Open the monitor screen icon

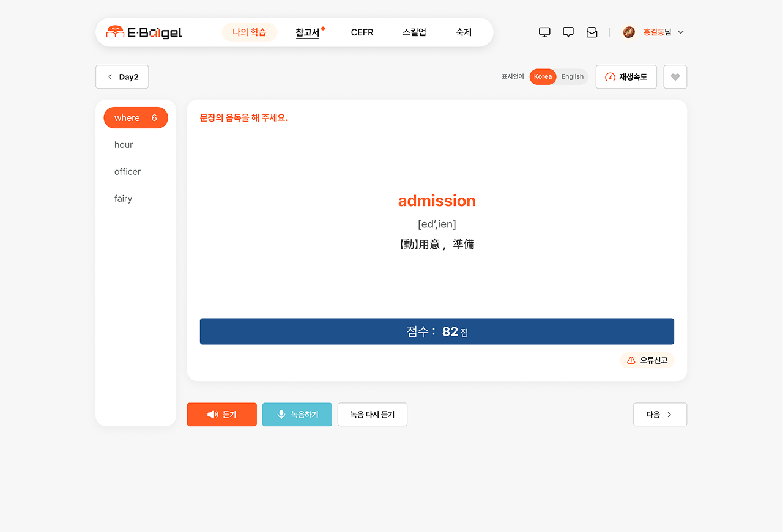pyautogui.click(x=544, y=32)
